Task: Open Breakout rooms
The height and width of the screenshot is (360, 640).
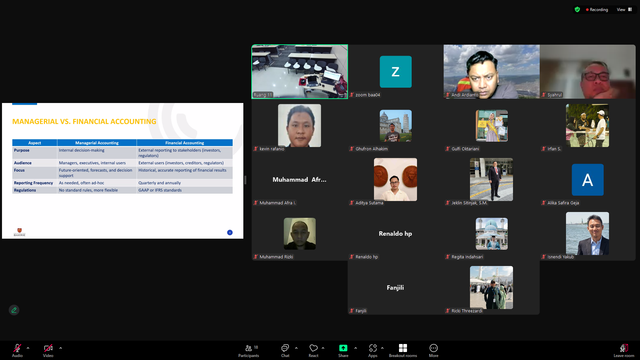Action: 403,350
